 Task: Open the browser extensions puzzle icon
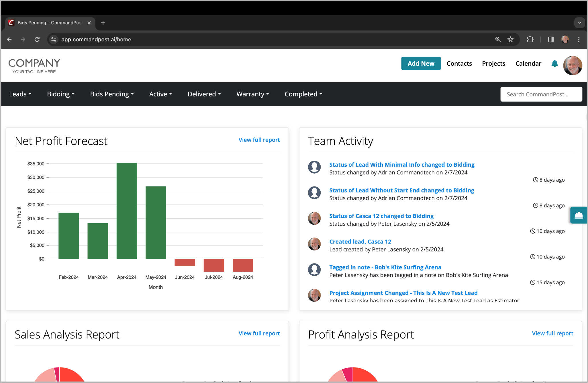pyautogui.click(x=530, y=39)
